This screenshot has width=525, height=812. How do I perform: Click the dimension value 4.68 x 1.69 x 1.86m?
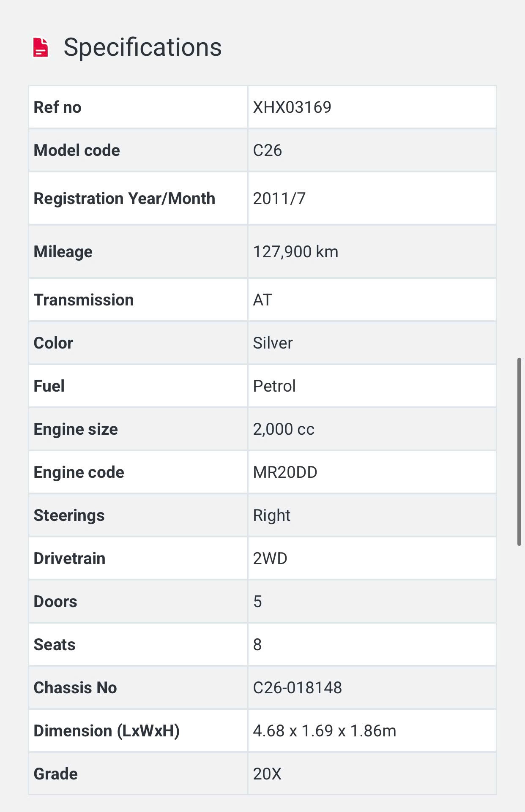(x=324, y=731)
